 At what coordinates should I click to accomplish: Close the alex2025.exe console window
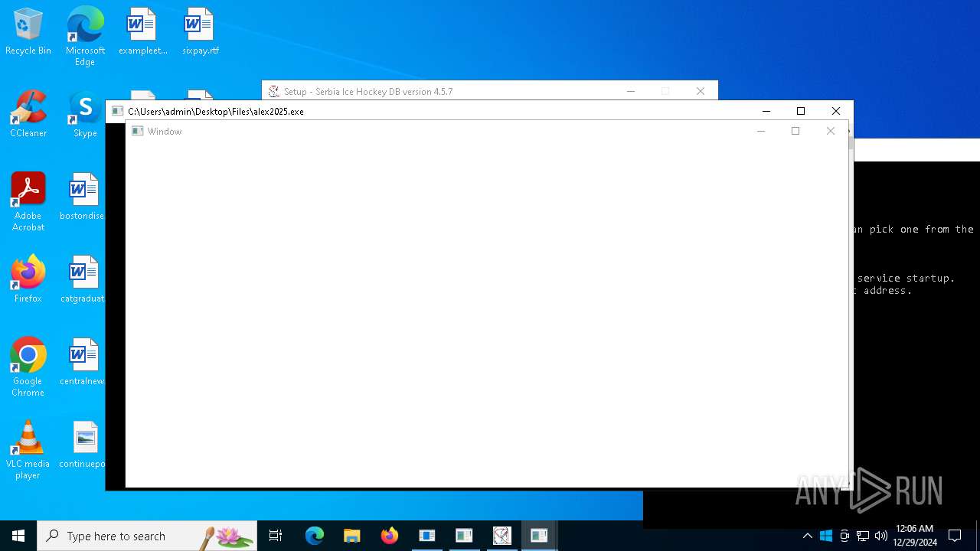coord(836,111)
